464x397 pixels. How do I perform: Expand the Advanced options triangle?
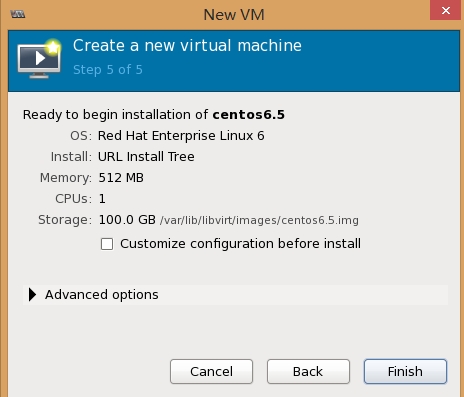click(x=32, y=295)
